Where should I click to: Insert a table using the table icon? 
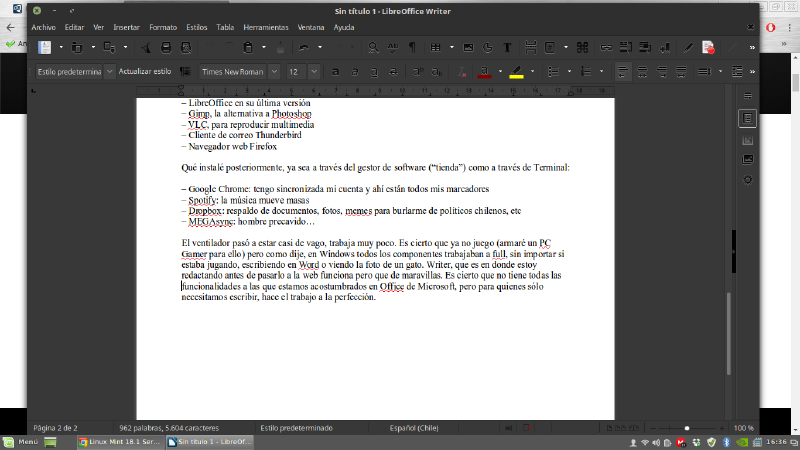pos(435,47)
